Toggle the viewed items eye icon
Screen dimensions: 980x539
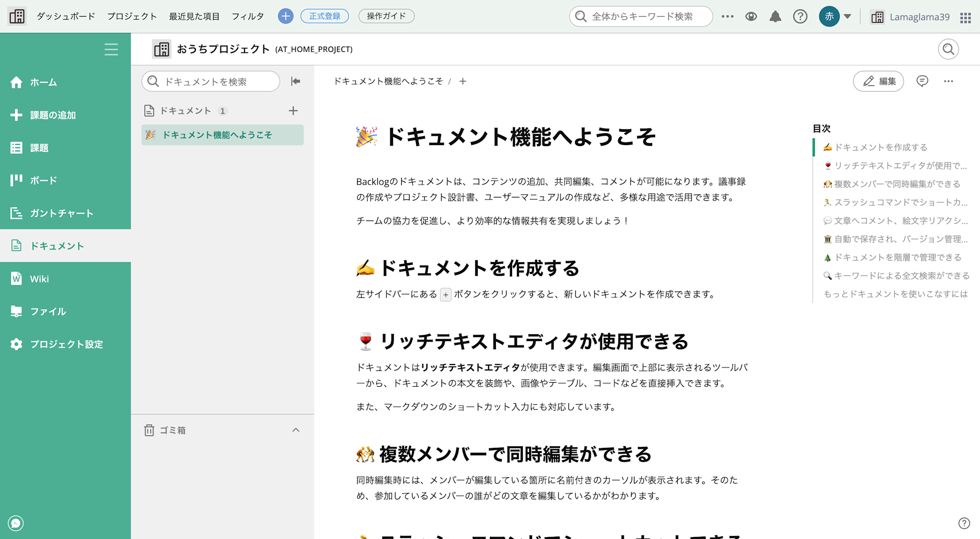coord(751,16)
